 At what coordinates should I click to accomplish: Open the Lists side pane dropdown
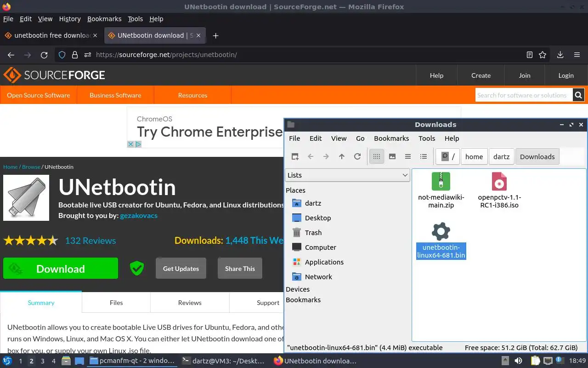[x=347, y=175]
